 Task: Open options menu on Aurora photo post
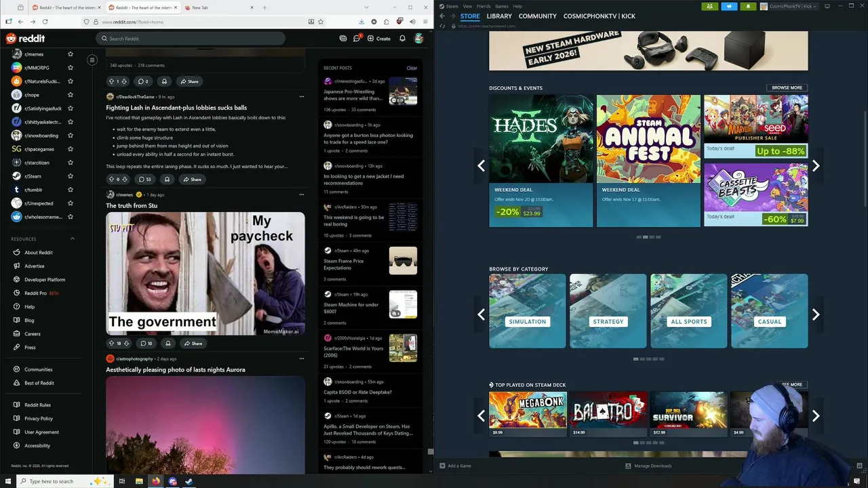click(302, 359)
